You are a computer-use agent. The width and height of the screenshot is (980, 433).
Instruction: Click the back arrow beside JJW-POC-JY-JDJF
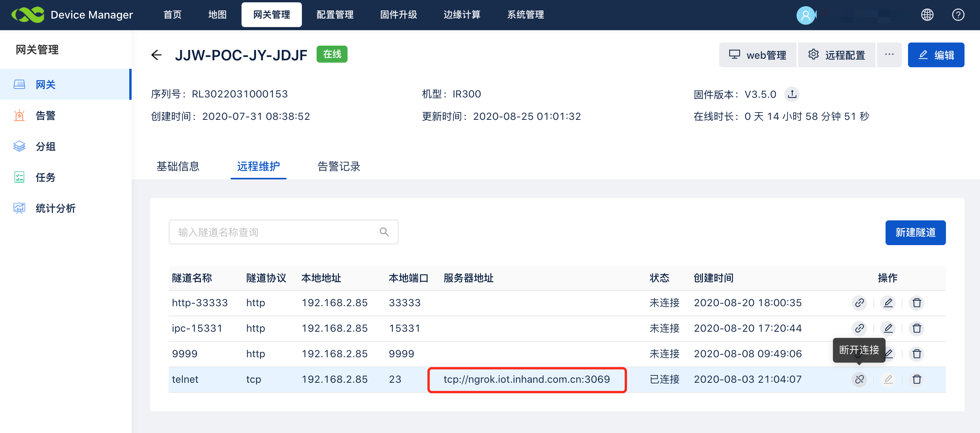156,55
